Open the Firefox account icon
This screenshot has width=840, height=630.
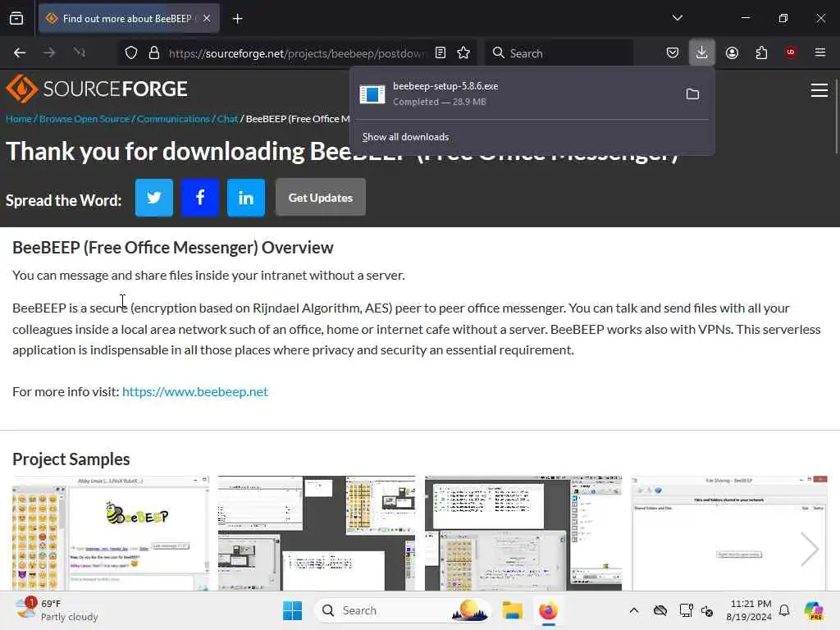click(732, 52)
